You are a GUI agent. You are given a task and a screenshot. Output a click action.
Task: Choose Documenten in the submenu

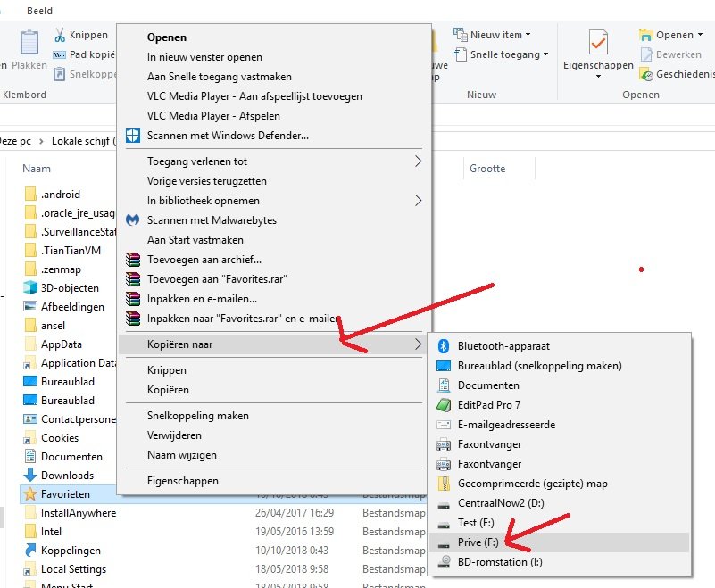coord(559,385)
